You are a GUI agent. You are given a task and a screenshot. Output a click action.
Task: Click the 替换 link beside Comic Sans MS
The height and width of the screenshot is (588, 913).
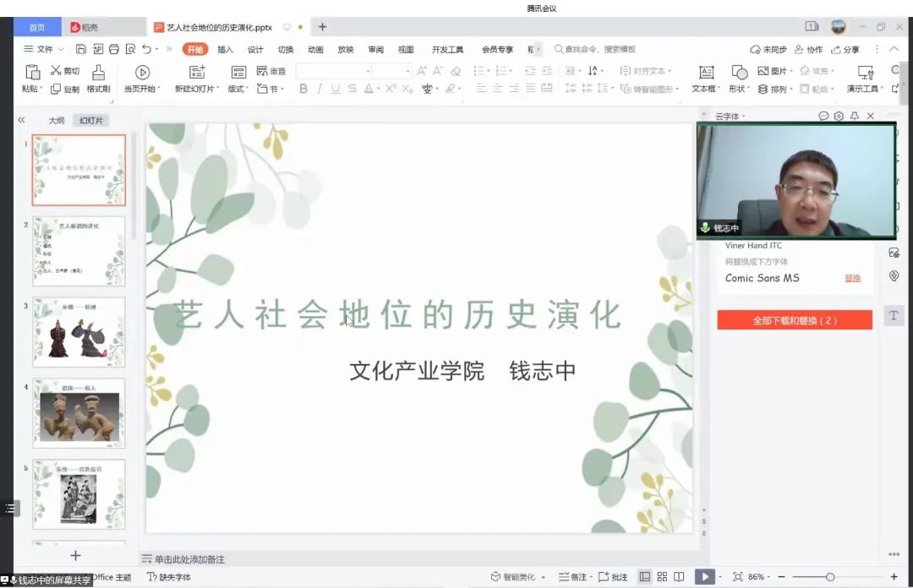tap(852, 278)
